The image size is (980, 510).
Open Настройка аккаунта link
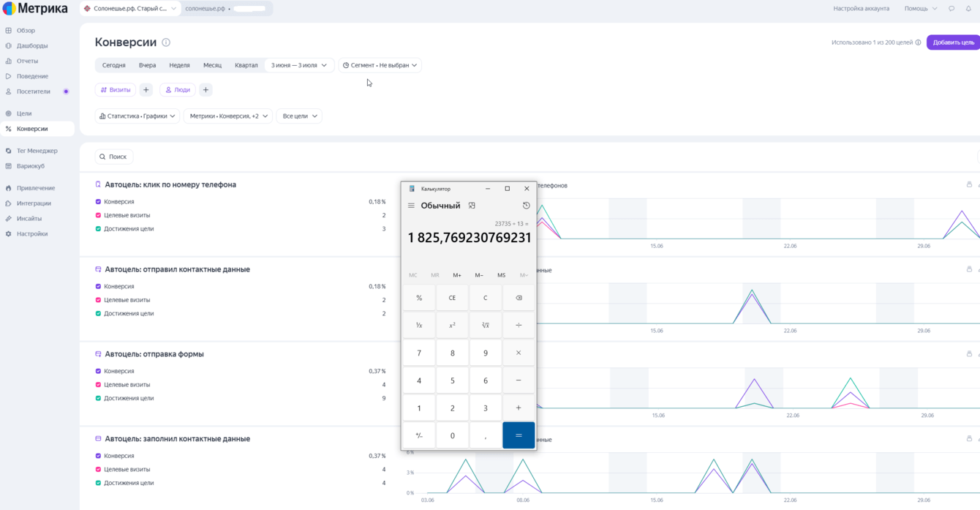[x=861, y=9]
